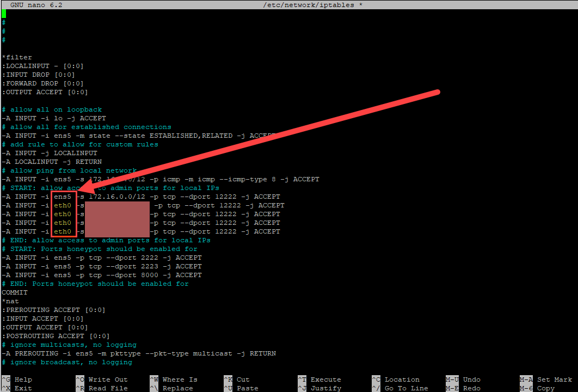This screenshot has width=578, height=392.
Task: Click the first redacted IP address block
Action: click(117, 206)
